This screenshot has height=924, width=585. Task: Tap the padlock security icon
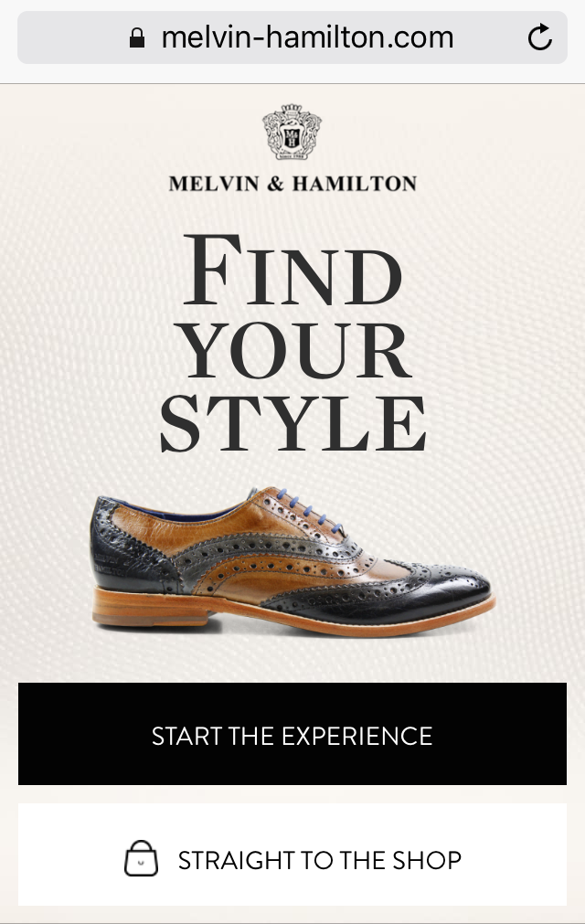coord(137,37)
